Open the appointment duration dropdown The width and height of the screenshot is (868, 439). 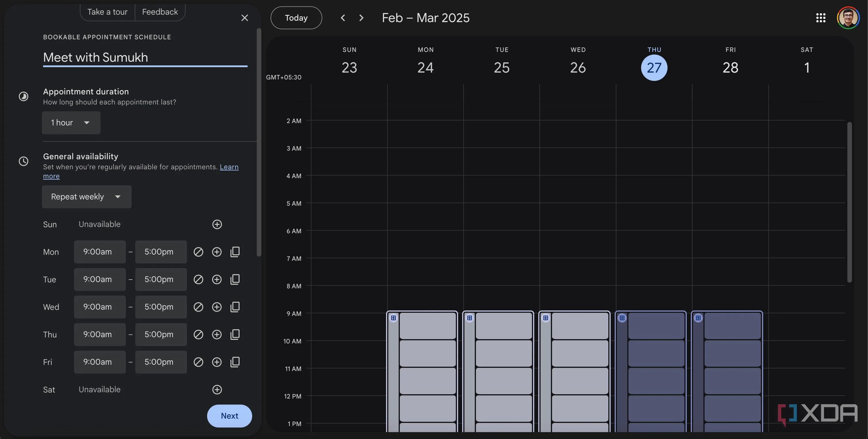click(71, 123)
